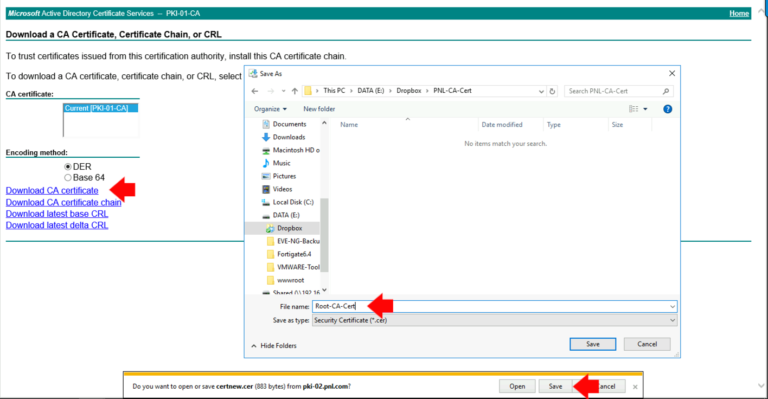This screenshot has height=399, width=768.
Task: Expand the File name dropdown
Action: pos(672,306)
